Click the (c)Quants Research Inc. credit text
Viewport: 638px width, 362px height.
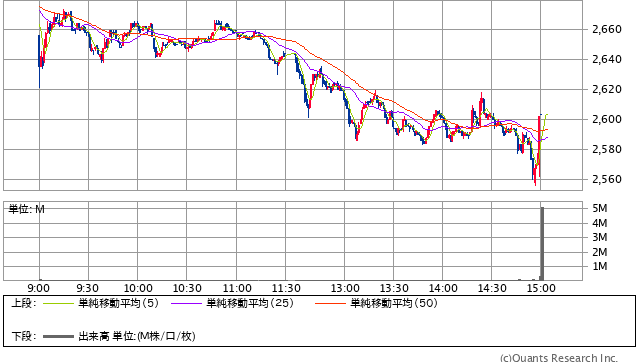coord(559,358)
